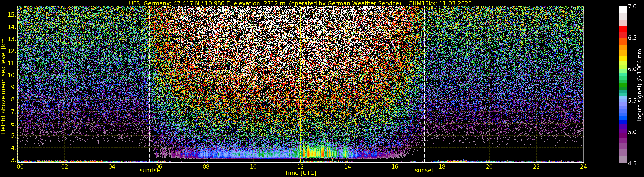
Task: Click the 13. height tick label
Action: tap(12, 39)
